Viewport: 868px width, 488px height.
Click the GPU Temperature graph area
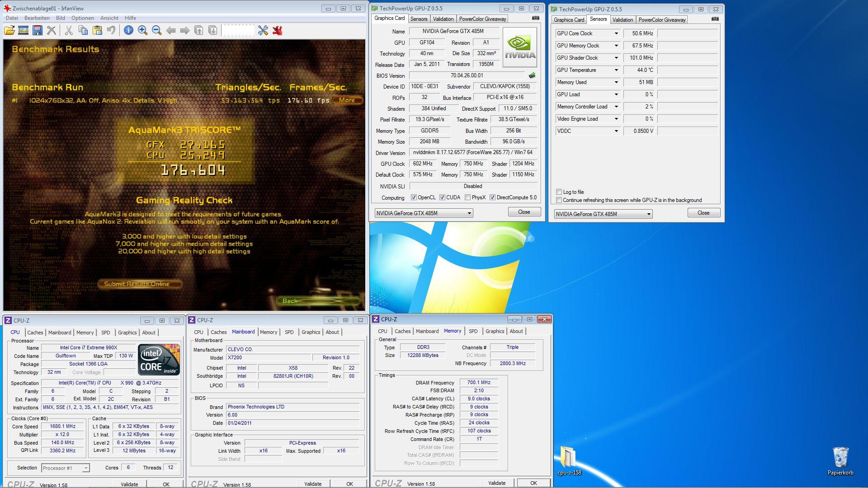click(x=687, y=70)
